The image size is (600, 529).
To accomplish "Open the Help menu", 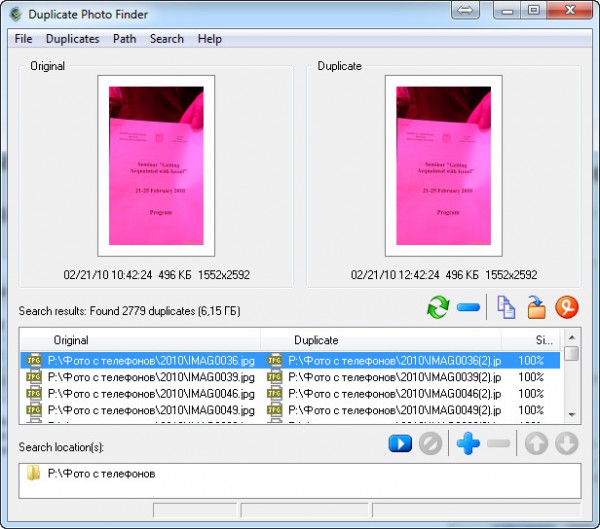I will pyautogui.click(x=210, y=39).
